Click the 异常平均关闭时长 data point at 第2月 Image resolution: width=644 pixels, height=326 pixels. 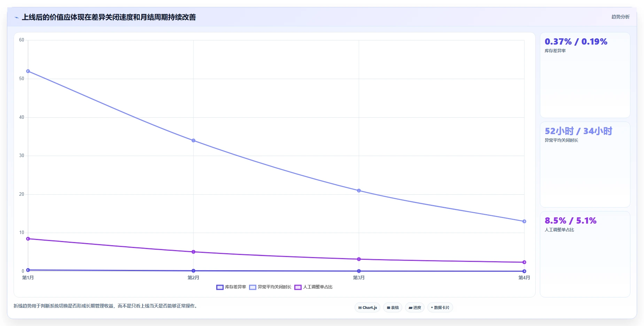pyautogui.click(x=193, y=140)
